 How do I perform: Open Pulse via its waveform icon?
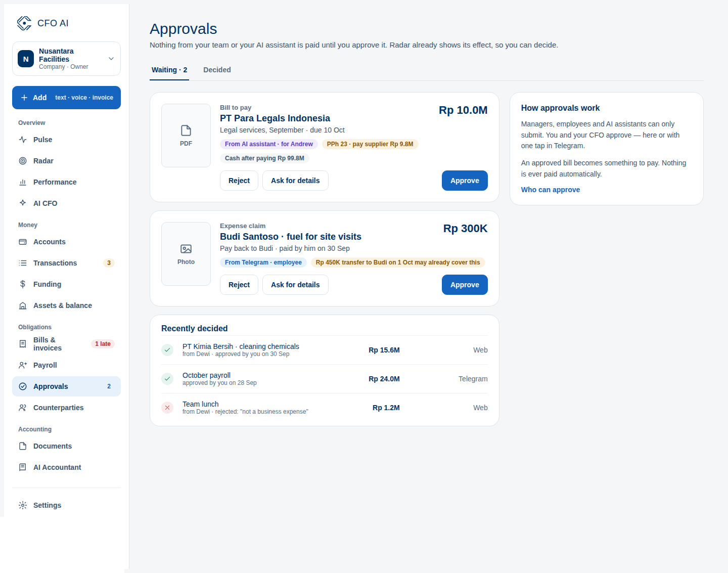tap(23, 140)
